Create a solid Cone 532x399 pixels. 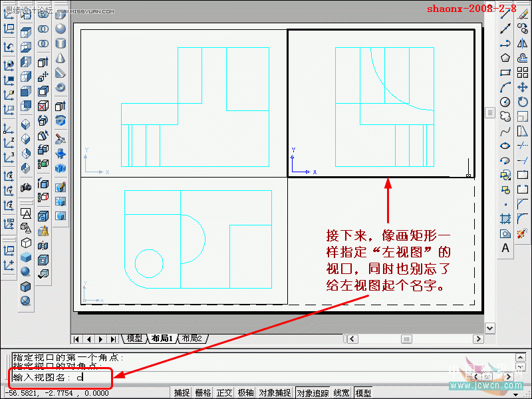coord(61,58)
